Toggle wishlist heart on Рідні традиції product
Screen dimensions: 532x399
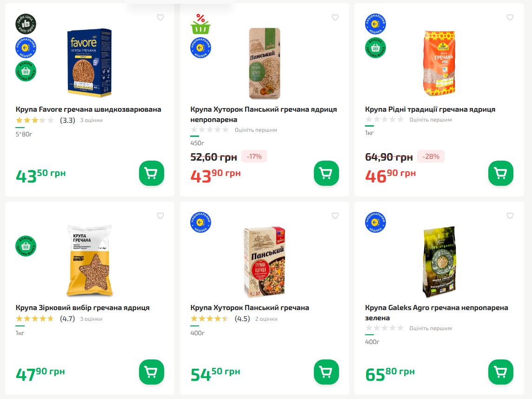(x=510, y=18)
